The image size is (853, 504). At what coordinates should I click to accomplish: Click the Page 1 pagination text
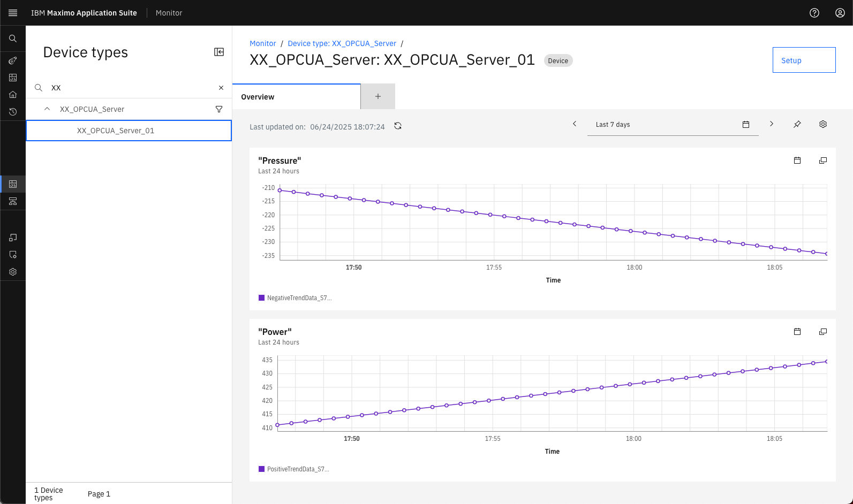[99, 494]
